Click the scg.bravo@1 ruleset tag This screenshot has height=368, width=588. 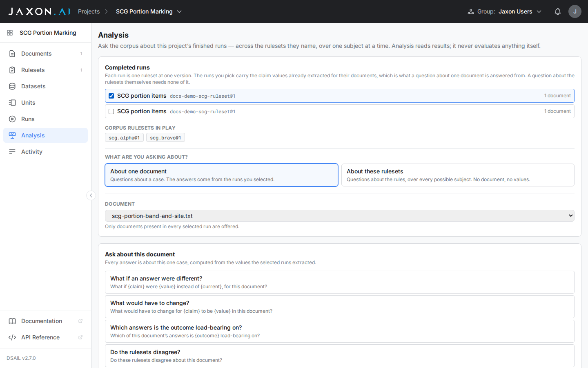tap(165, 138)
